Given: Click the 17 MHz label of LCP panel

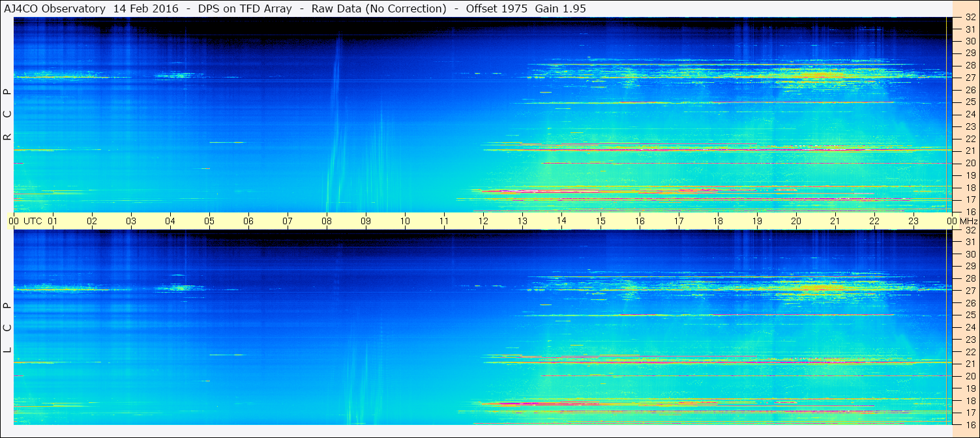Looking at the screenshot, I should tap(970, 413).
